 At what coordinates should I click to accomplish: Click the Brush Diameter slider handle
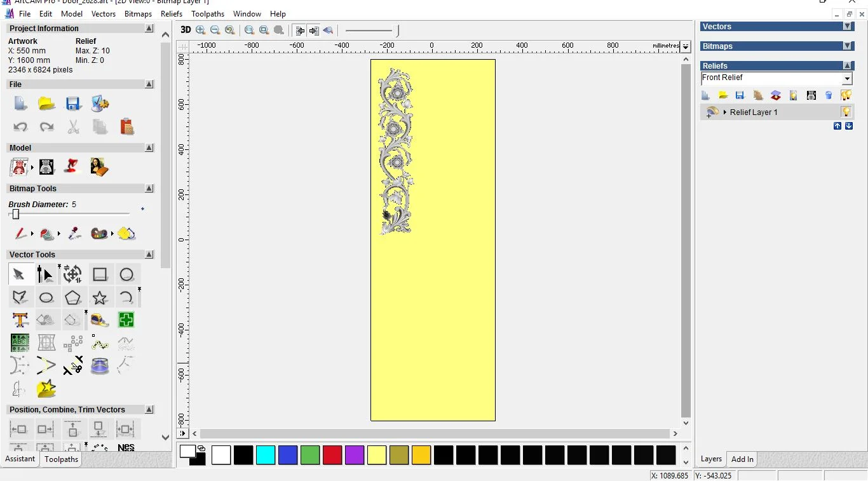tap(16, 214)
